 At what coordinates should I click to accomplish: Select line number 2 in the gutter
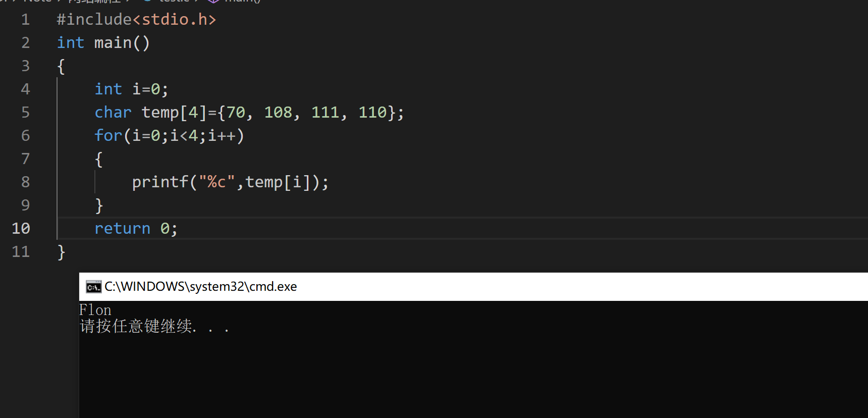pyautogui.click(x=25, y=42)
